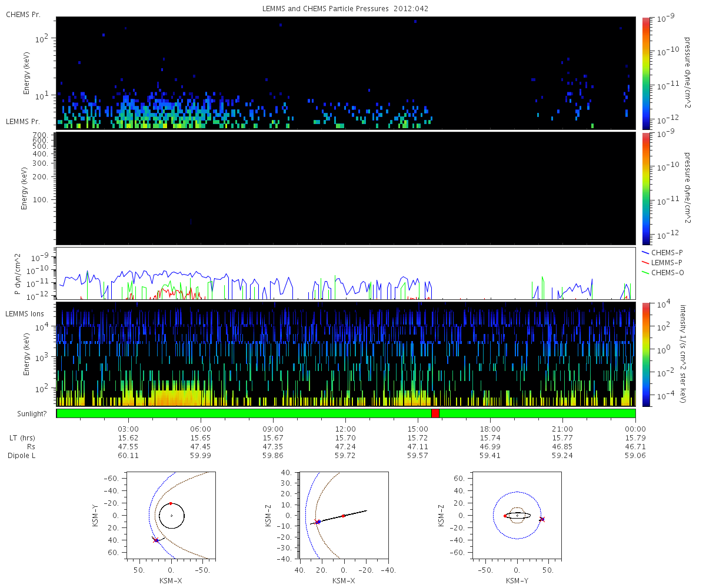Viewport: 706px width, 588px height.
Task: Click the LEMMS pressure panel color bar
Action: (645, 188)
